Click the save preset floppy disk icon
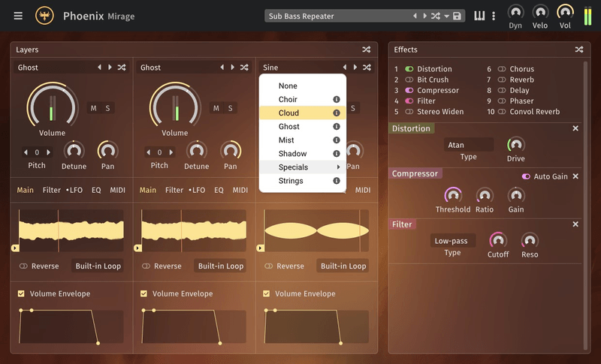 (x=458, y=16)
